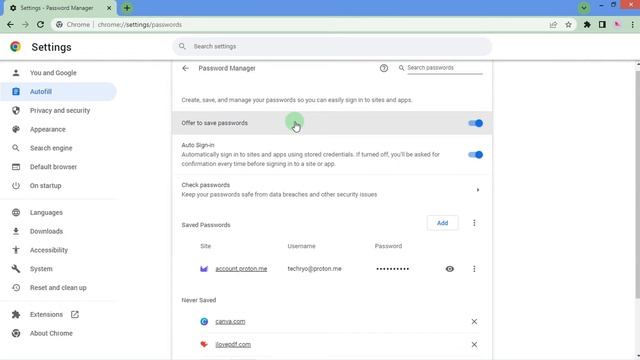Toggle the Auto Sign-in switch

click(476, 154)
